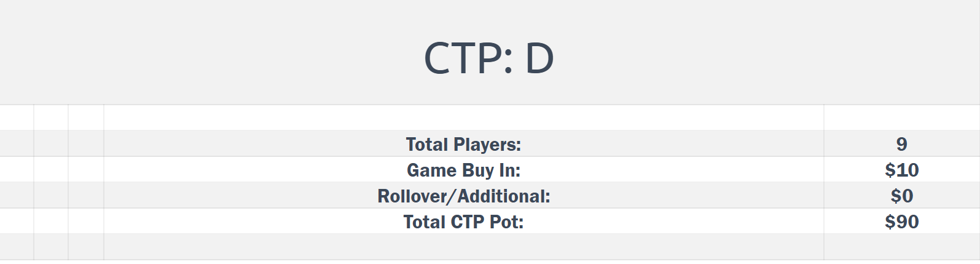This screenshot has height=264, width=980.
Task: Click the $90 Total CTP Pot value
Action: (x=901, y=222)
